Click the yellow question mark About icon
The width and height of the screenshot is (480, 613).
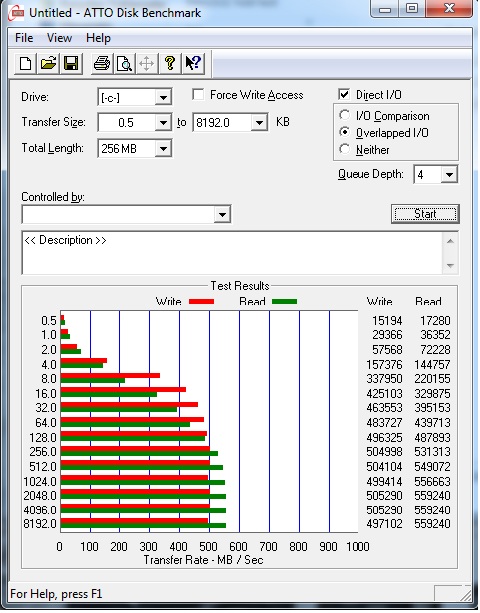(170, 63)
